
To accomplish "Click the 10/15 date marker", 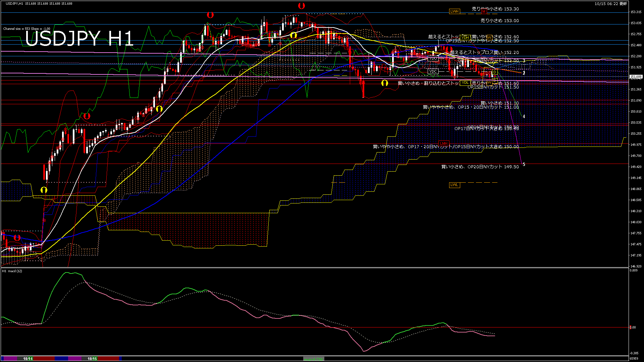I will [x=92, y=359].
